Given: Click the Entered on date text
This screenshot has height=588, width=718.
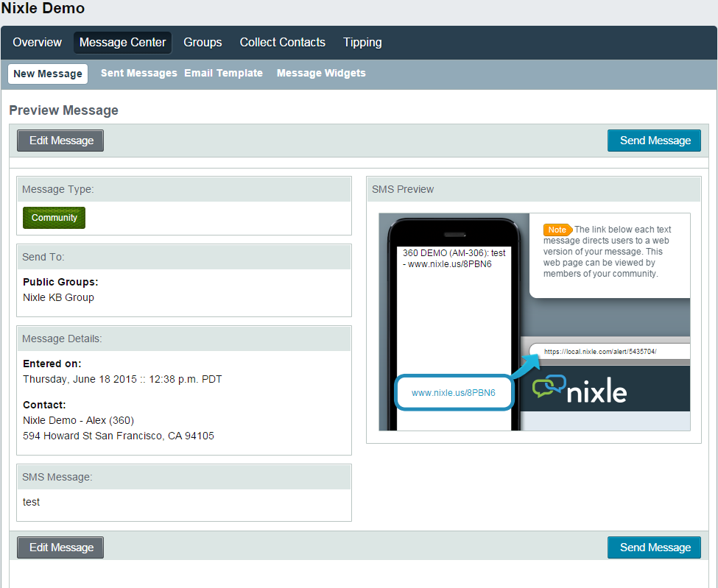Looking at the screenshot, I should [122, 379].
